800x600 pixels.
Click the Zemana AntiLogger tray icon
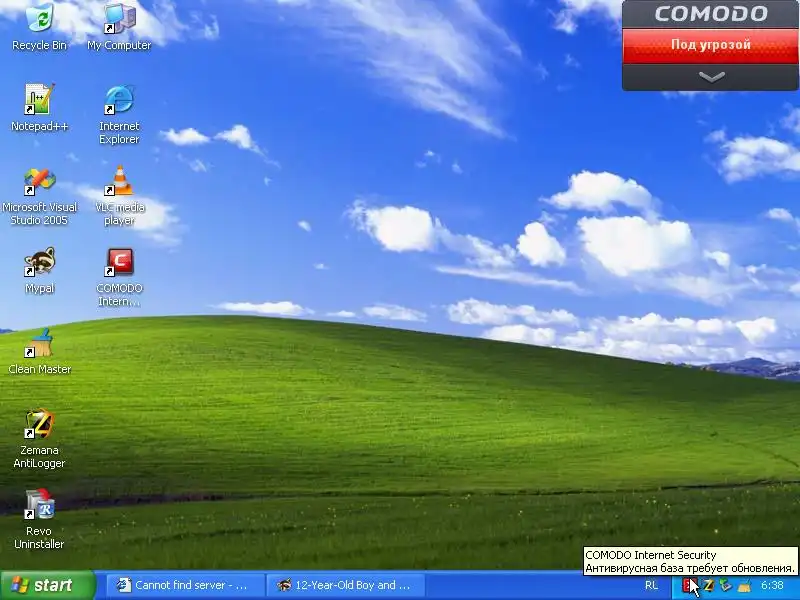click(709, 585)
